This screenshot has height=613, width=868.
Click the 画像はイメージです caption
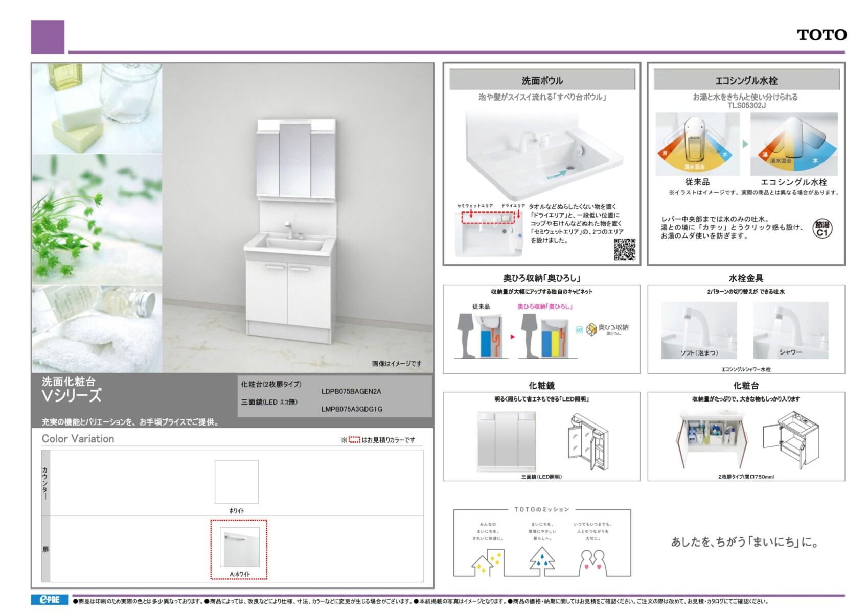397,363
